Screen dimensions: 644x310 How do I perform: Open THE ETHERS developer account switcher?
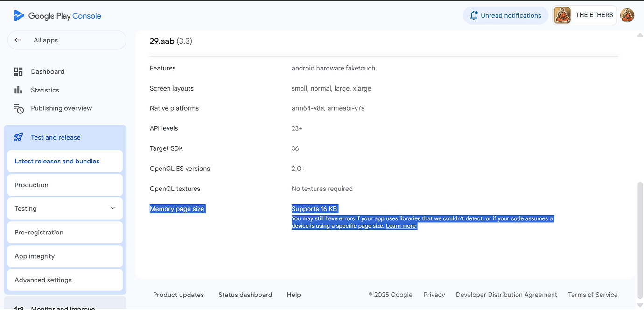point(585,15)
